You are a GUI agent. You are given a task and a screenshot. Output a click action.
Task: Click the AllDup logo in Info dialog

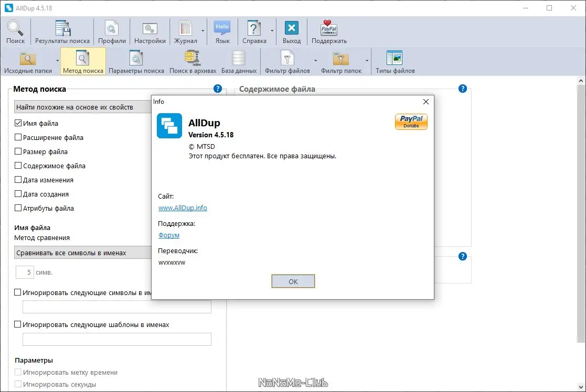169,126
